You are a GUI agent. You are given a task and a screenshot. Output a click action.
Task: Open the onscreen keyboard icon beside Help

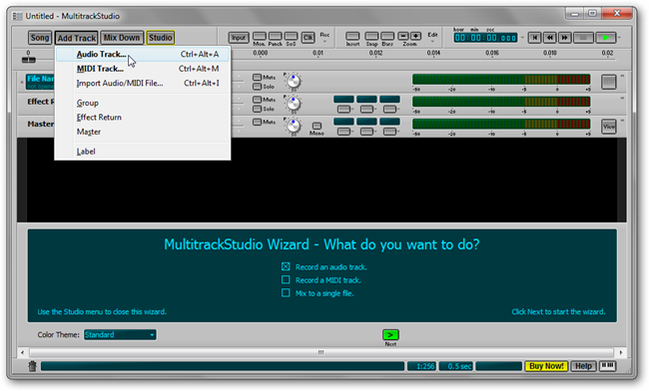(x=608, y=366)
